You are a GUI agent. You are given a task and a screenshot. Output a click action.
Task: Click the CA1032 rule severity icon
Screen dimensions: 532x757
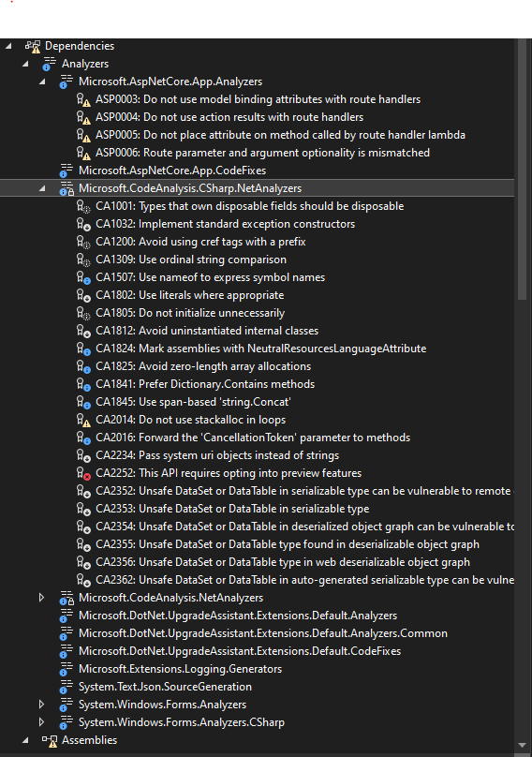83,225
